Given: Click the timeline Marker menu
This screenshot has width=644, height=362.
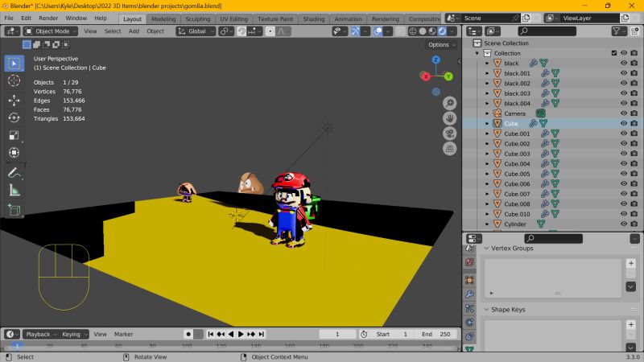Looking at the screenshot, I should pyautogui.click(x=123, y=334).
